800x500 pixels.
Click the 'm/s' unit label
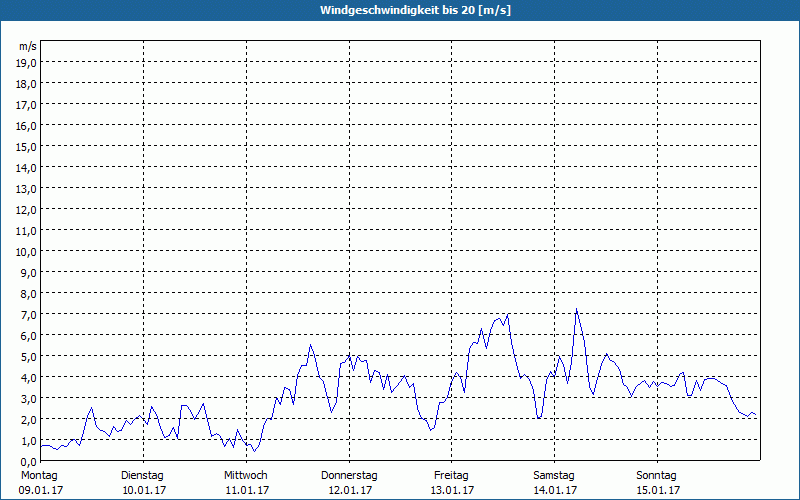coord(28,46)
